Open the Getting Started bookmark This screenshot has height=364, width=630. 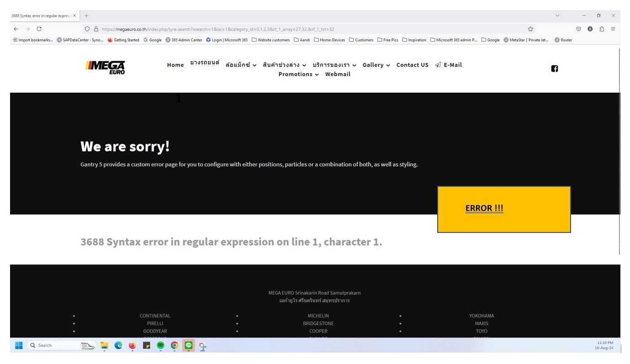coord(123,40)
